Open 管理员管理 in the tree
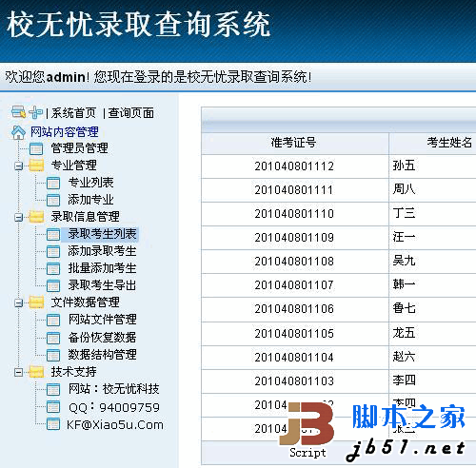The width and height of the screenshot is (476, 468). click(x=79, y=148)
